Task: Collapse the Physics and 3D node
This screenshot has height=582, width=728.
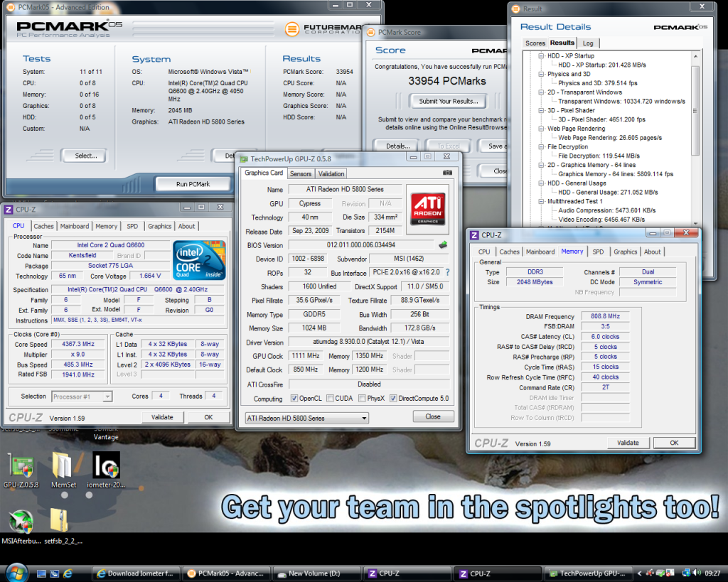Action: [541, 74]
